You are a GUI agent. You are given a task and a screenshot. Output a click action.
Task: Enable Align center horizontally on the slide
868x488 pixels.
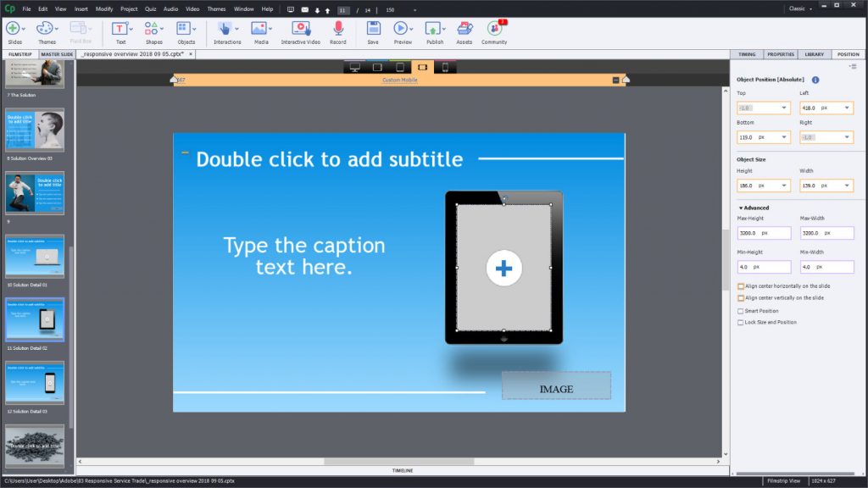[x=741, y=286]
